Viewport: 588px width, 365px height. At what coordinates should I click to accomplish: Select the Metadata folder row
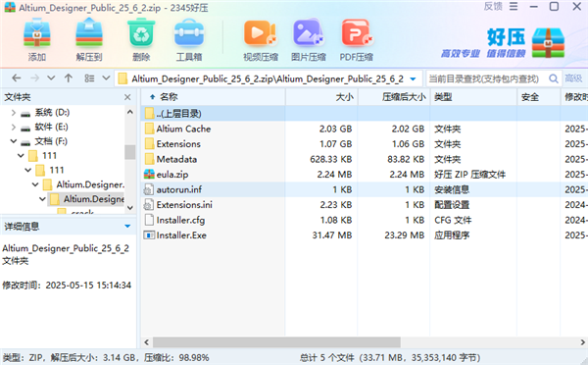tap(176, 159)
